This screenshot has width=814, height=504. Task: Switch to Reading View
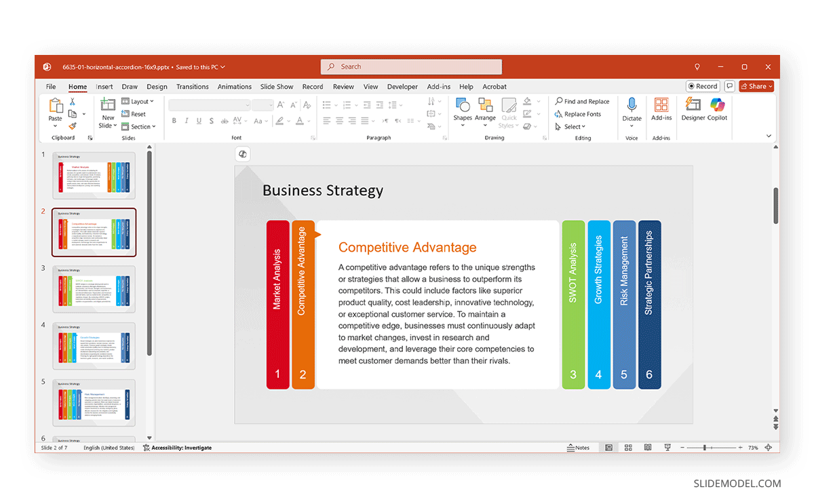pyautogui.click(x=648, y=448)
